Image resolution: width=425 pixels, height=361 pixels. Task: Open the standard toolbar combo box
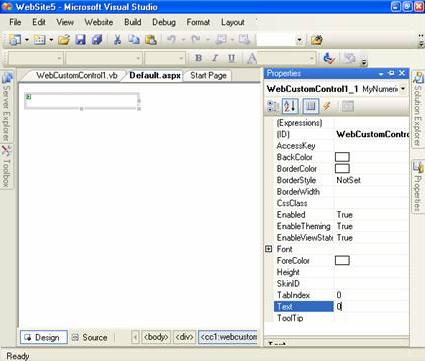pyautogui.click(x=299, y=40)
